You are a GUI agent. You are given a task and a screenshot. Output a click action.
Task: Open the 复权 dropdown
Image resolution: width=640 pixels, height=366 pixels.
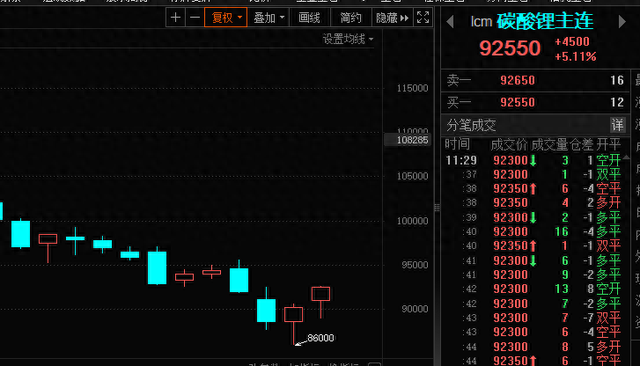tap(226, 18)
